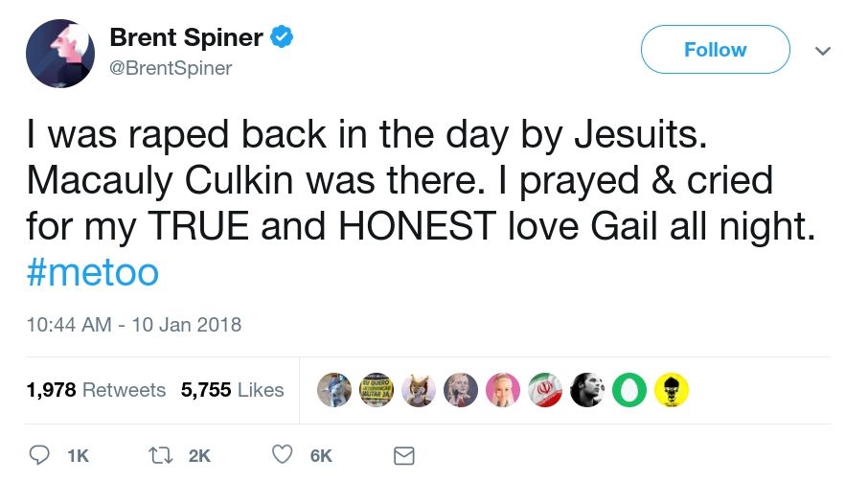Click the reply speech bubble icon
Viewport: 868px width, 482px height.
pyautogui.click(x=40, y=456)
